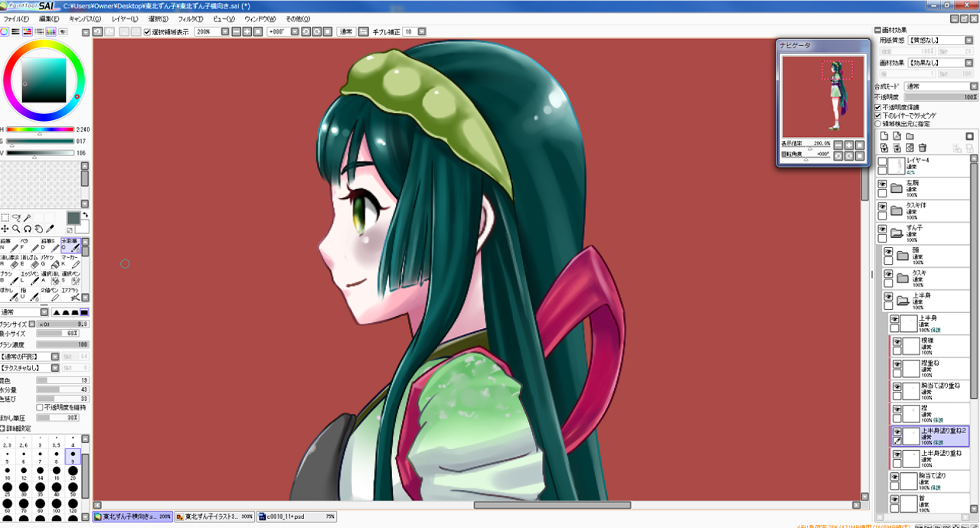
Task: Select the zoom magnifier tool
Action: pyautogui.click(x=15, y=229)
